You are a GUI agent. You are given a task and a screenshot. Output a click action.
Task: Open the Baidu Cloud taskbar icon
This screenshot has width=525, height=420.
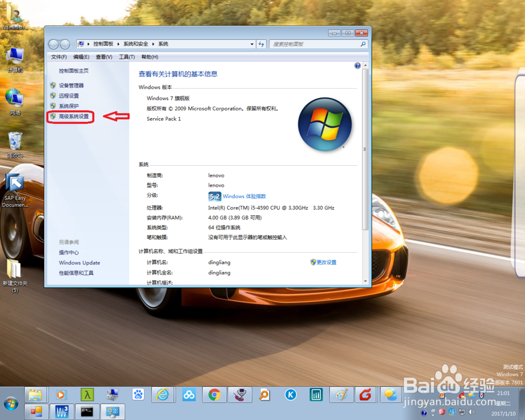click(x=188, y=395)
